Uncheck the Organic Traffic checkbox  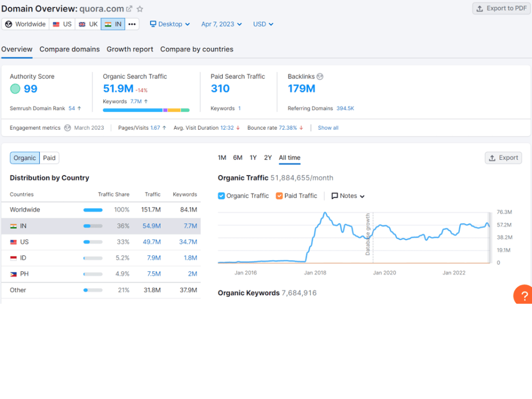point(221,196)
